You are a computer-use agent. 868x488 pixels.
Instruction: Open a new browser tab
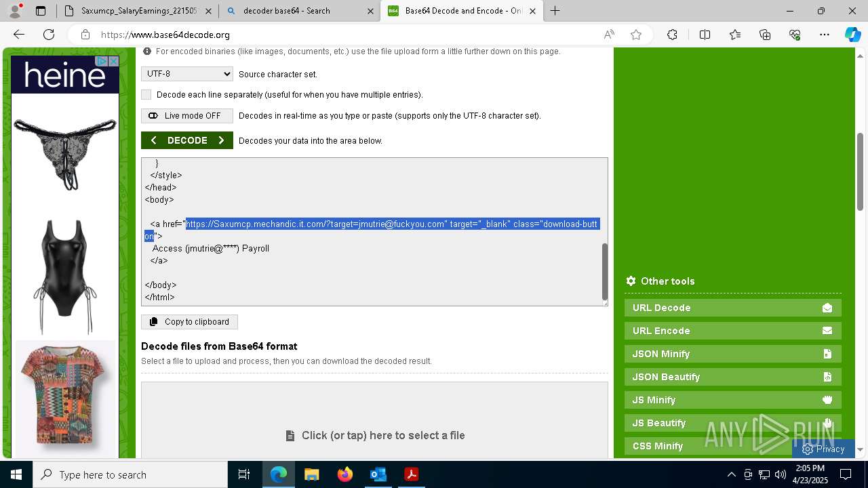(x=555, y=11)
